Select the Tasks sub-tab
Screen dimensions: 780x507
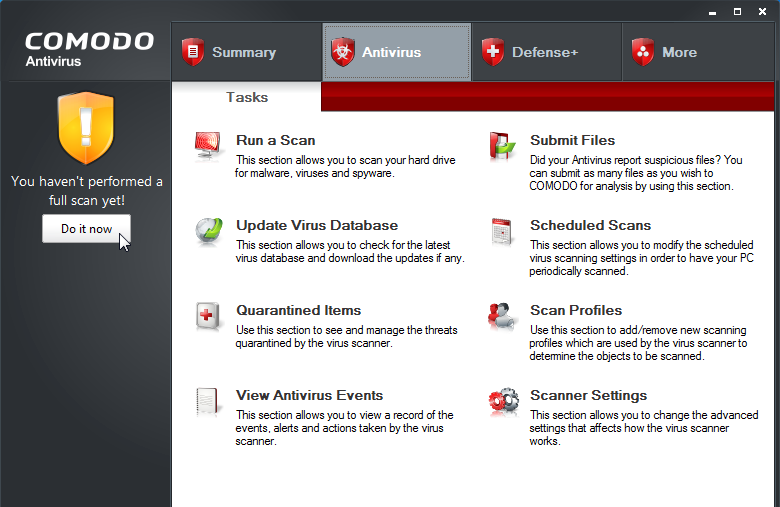coord(247,97)
